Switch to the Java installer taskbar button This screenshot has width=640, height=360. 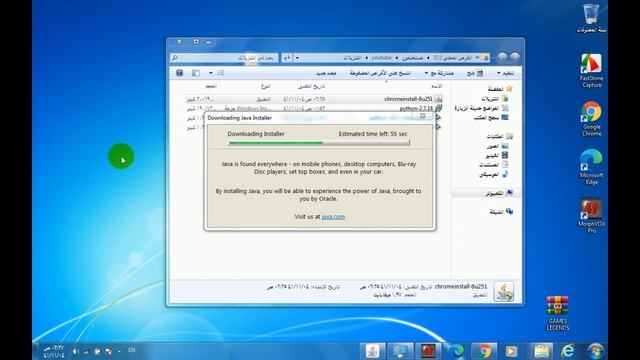click(372, 351)
